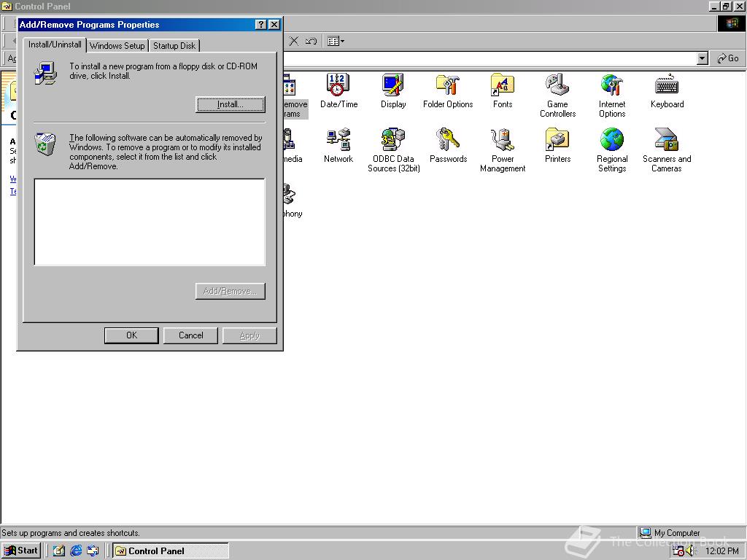This screenshot has width=747, height=560.
Task: Open Keyboard settings
Action: coord(667,84)
